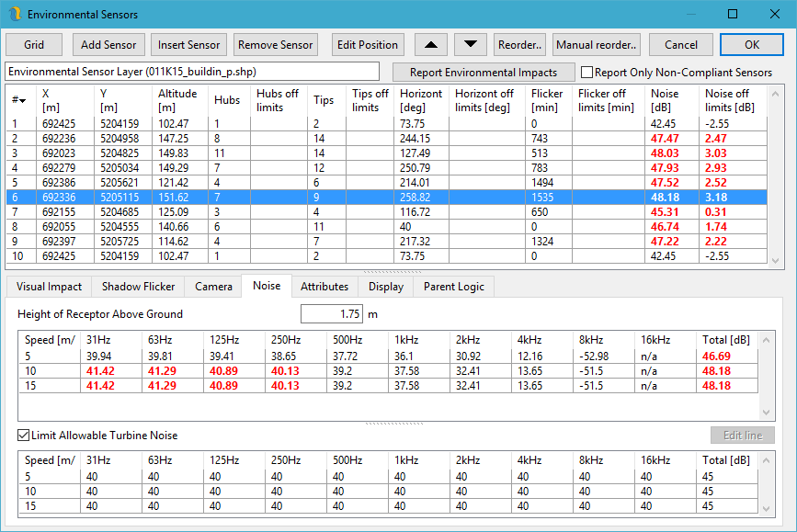Click the app icon in title bar
This screenshot has height=532, width=797.
pos(14,15)
